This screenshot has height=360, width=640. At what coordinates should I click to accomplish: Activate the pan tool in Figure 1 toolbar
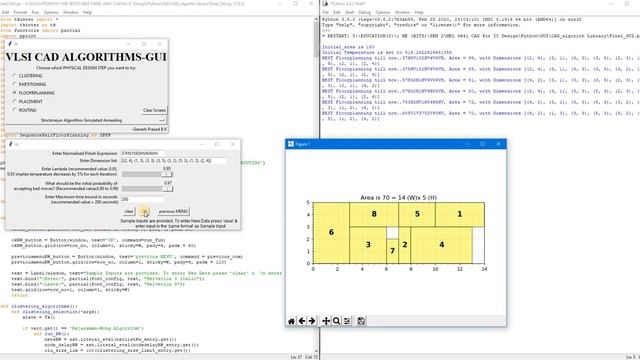click(x=326, y=321)
